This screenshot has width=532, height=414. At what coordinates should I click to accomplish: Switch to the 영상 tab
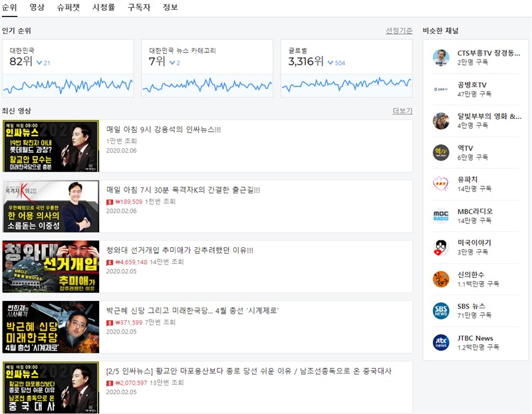coord(37,7)
